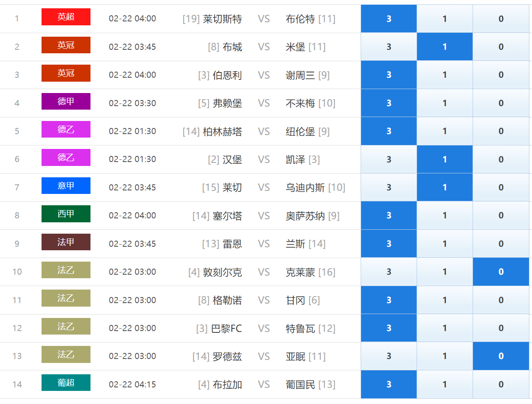Open the blue 意甲 league tag
The height and width of the screenshot is (404, 532).
66,186
